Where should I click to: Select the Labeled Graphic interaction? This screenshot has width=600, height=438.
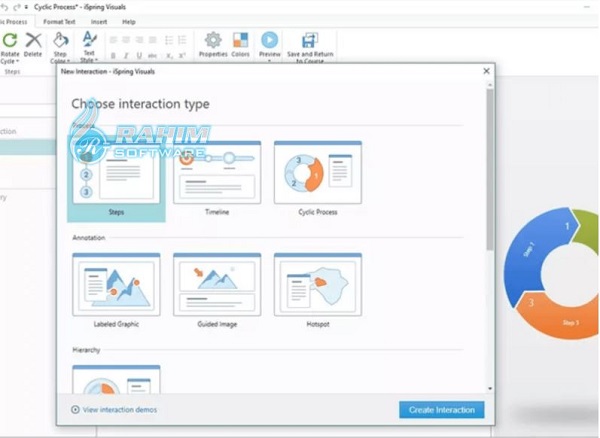[116, 291]
